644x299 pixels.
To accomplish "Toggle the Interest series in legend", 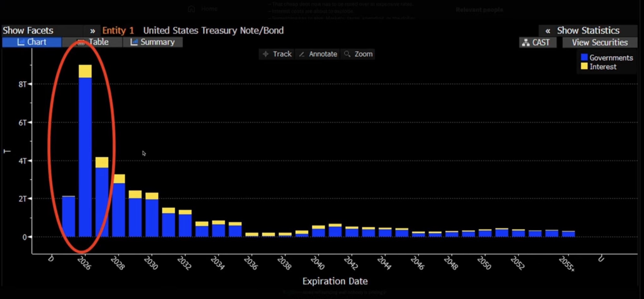I will click(x=602, y=67).
